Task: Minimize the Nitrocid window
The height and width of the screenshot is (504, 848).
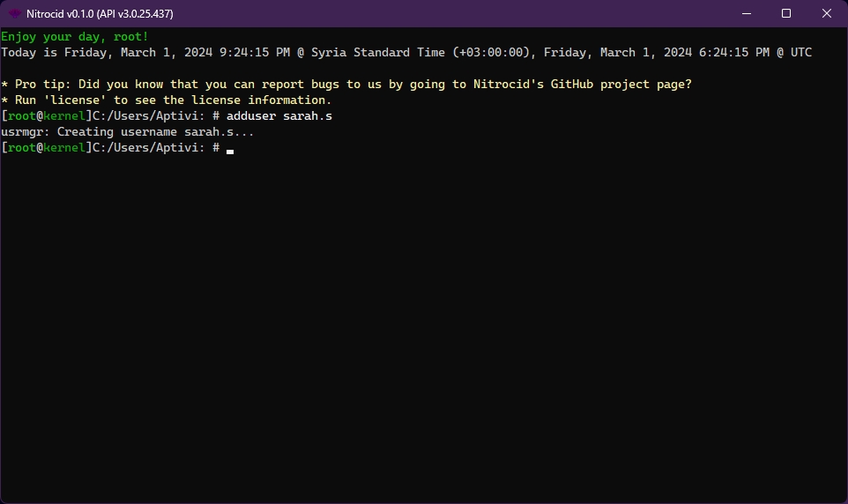Action: (747, 13)
